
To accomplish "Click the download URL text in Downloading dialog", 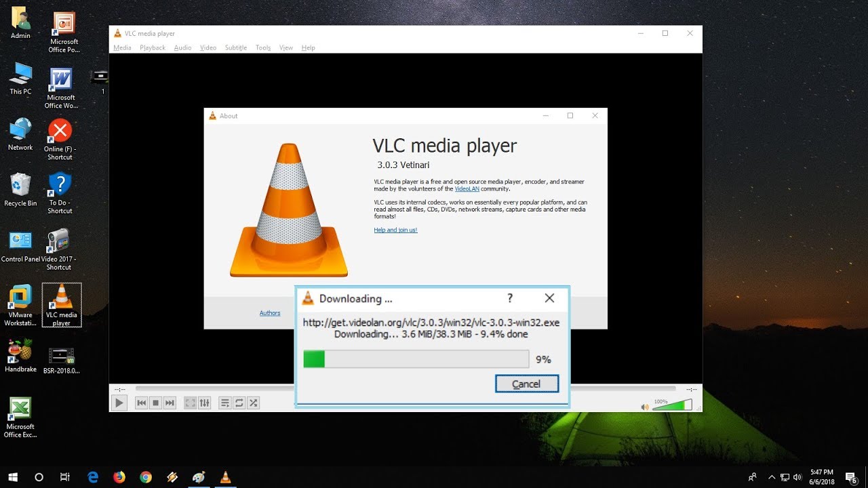I will click(431, 323).
